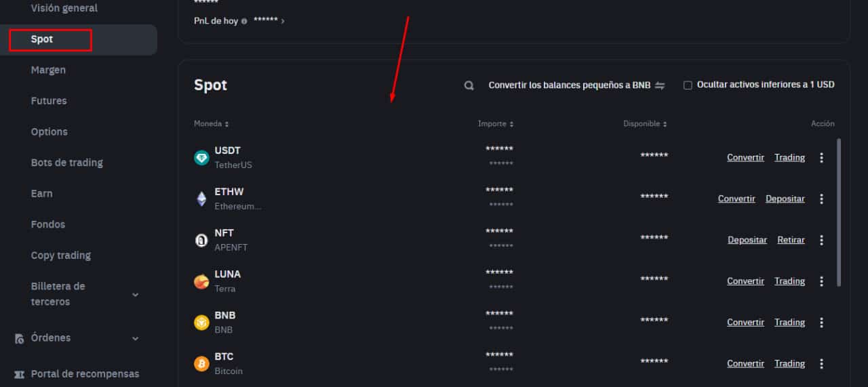868x387 pixels.
Task: Open Earn wallet section
Action: [x=41, y=194]
